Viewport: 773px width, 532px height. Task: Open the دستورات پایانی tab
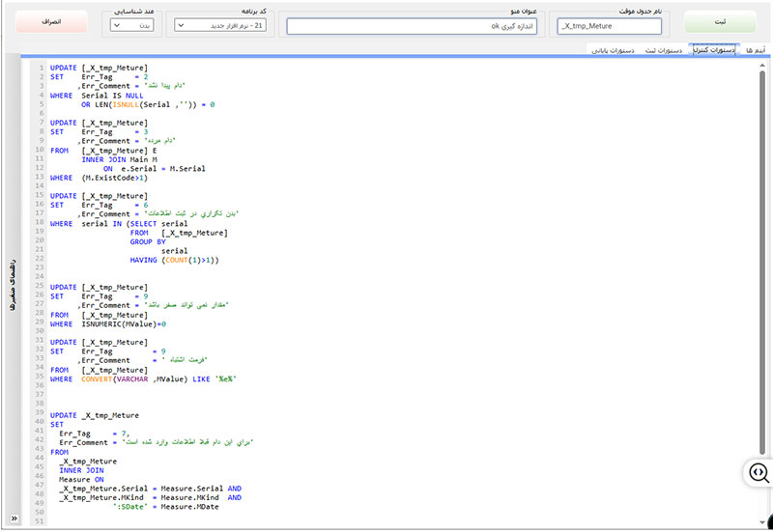click(x=613, y=50)
